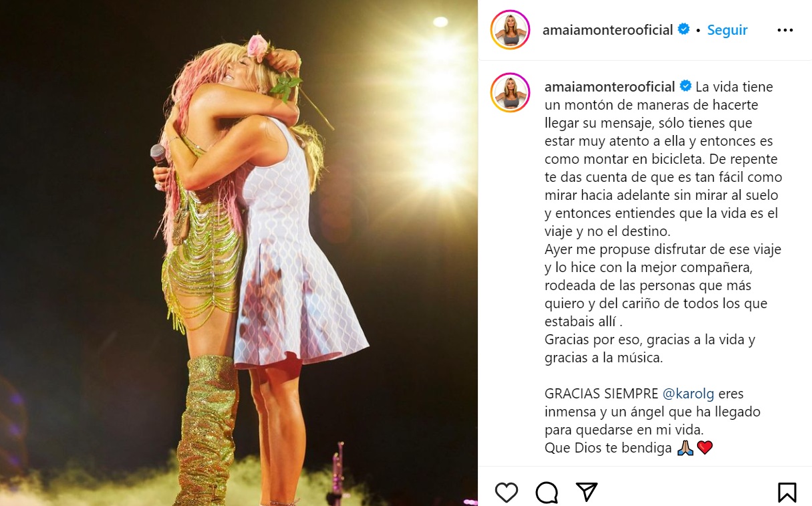Viewport: 812px width, 506px height.
Task: Save the post with the bookmark icon
Action: (787, 493)
